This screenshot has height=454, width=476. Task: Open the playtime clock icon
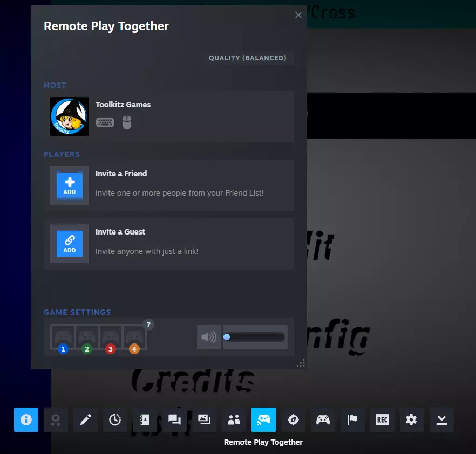(x=115, y=419)
